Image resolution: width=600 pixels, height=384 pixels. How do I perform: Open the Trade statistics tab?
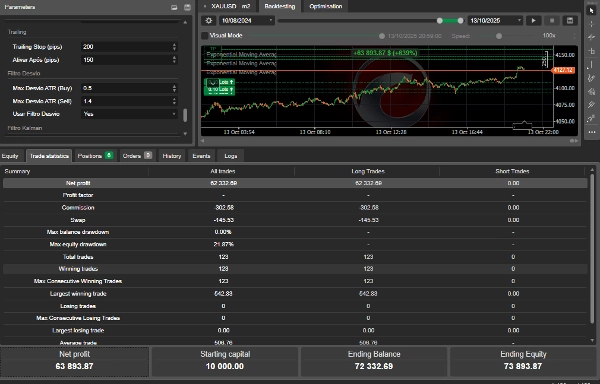pyautogui.click(x=49, y=156)
